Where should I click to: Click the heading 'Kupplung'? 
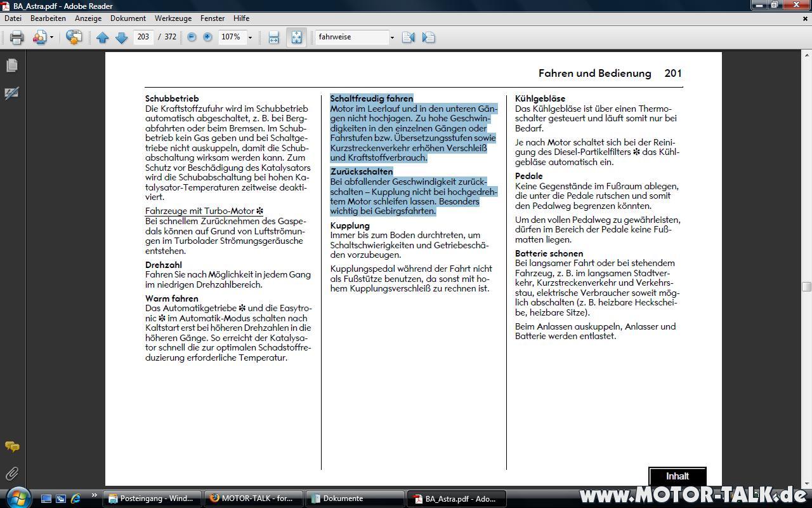coord(350,225)
